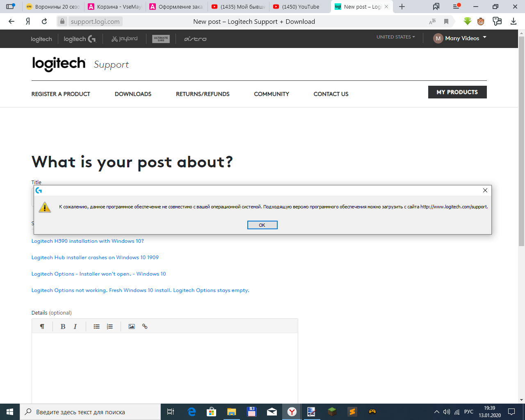
Task: Open the browser bookmarks collection icon
Action: pos(436,7)
